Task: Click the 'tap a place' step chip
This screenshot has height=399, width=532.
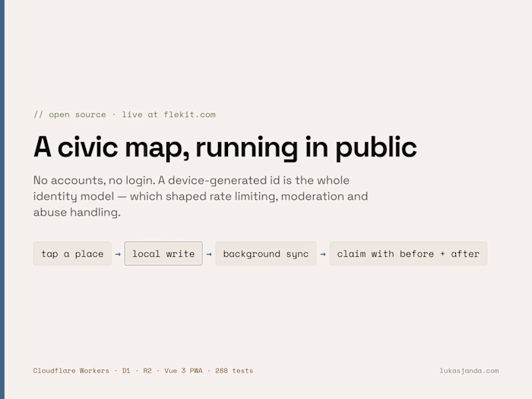Action: coord(72,253)
